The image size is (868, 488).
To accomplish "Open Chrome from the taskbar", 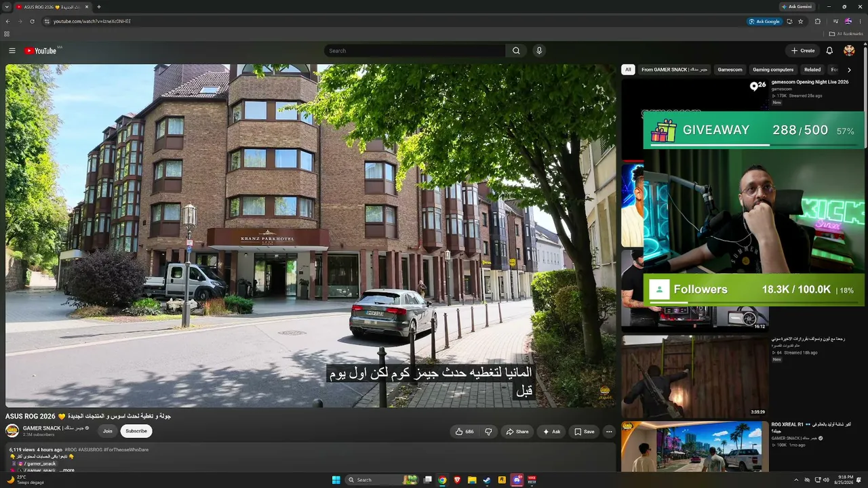I will tap(442, 480).
